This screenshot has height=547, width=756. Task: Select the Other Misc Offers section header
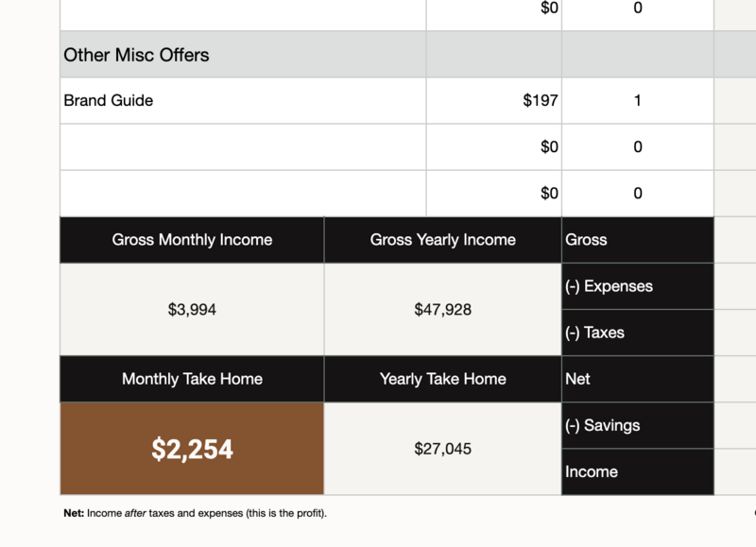tap(137, 55)
